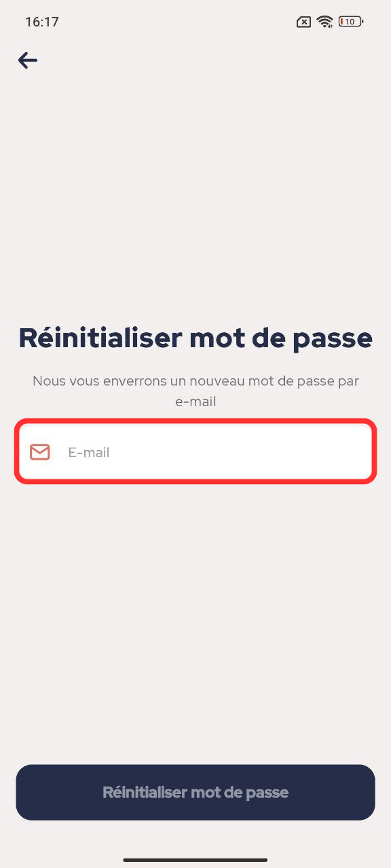Tap the Wi-Fi status icon
391x868 pixels.
coord(325,22)
